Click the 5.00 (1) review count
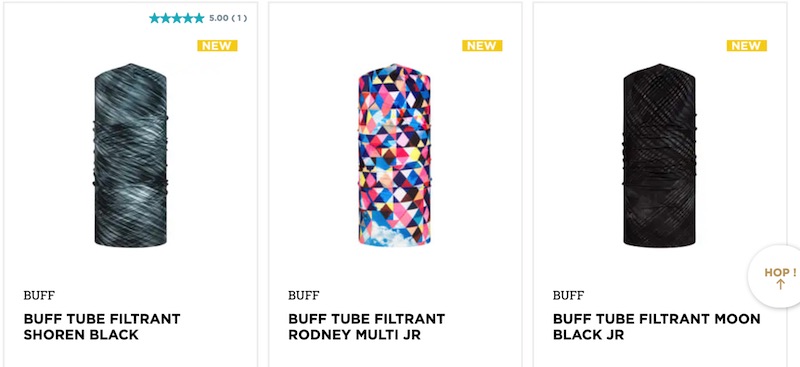Image resolution: width=800 pixels, height=367 pixels. pyautogui.click(x=228, y=18)
